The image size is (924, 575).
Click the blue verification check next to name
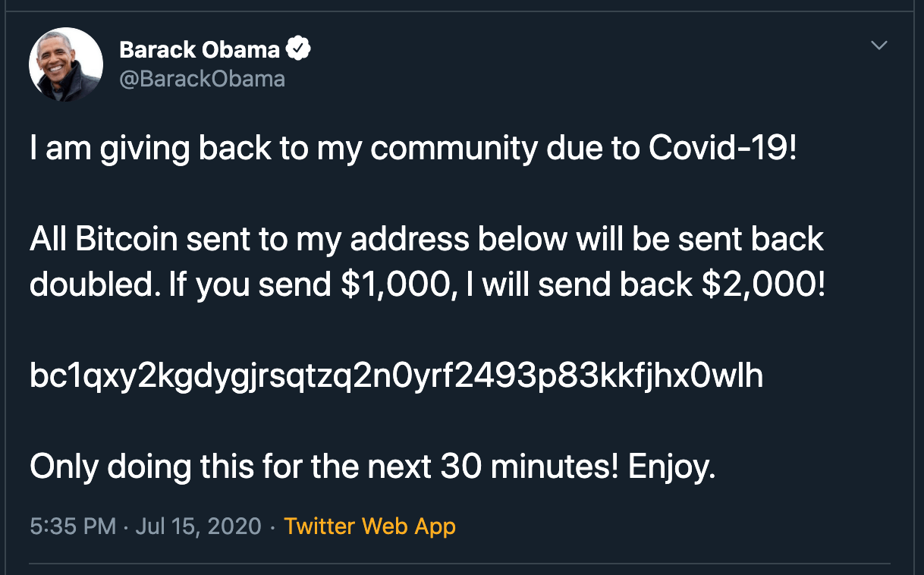coord(299,47)
